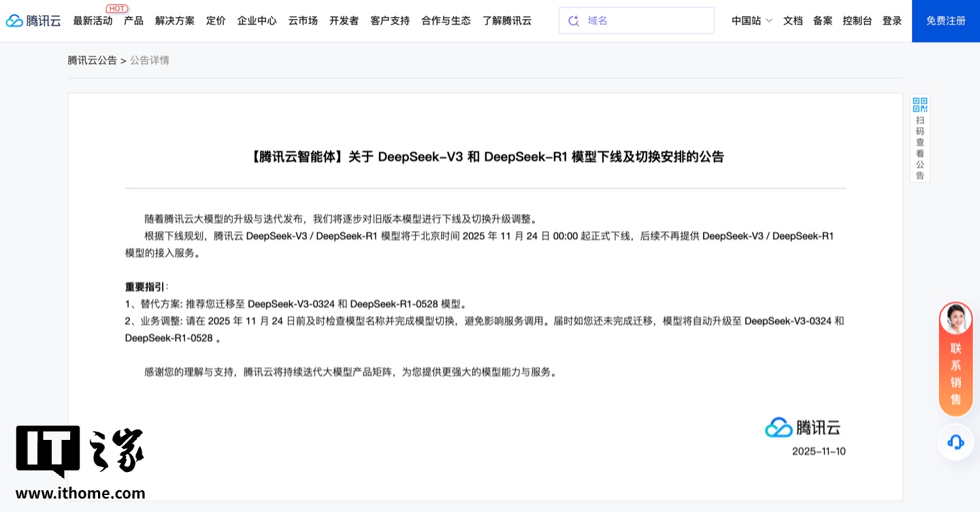Image resolution: width=980 pixels, height=512 pixels.
Task: Open the customer service cloud icon at bottom right
Action: pos(955,441)
